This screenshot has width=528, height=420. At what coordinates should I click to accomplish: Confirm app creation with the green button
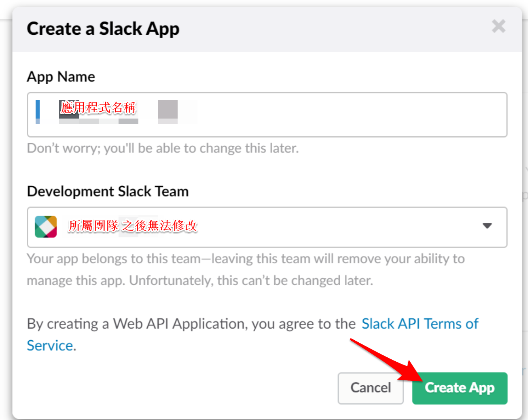coord(460,388)
